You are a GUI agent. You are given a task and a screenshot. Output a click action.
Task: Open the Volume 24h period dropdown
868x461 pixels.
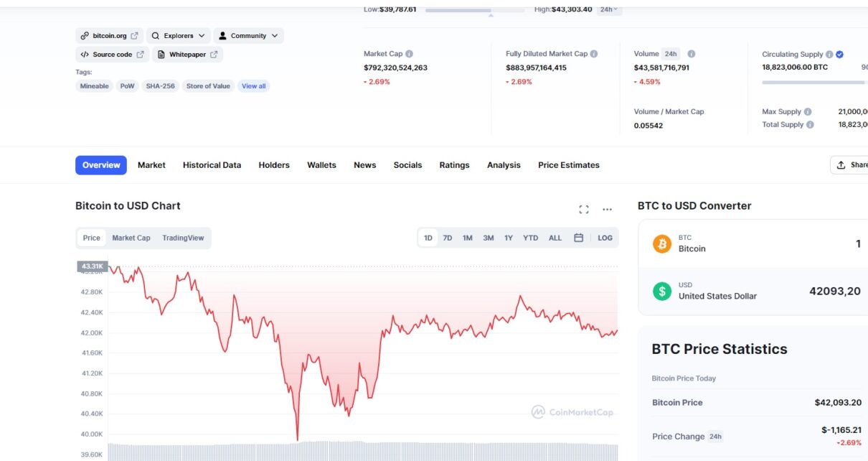[671, 54]
